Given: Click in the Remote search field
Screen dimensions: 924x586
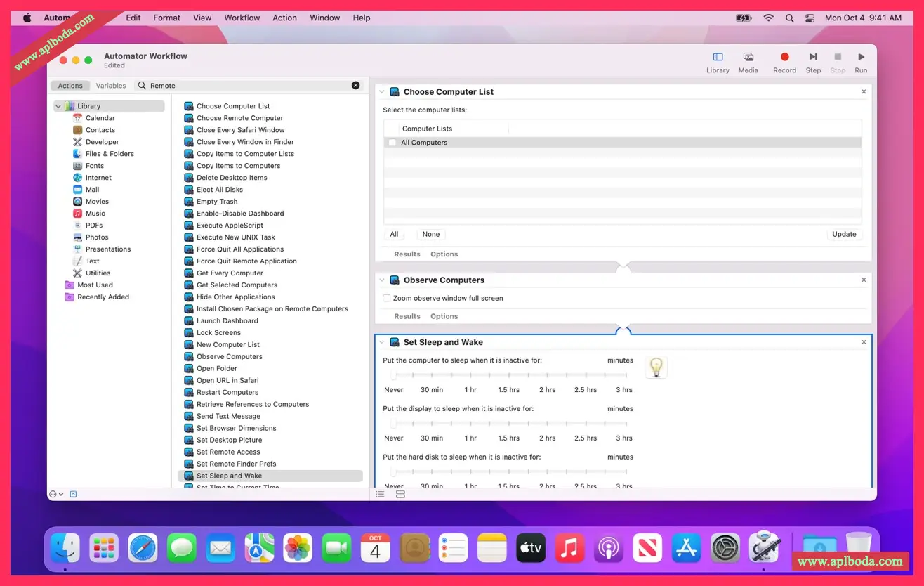Looking at the screenshot, I should pos(249,86).
